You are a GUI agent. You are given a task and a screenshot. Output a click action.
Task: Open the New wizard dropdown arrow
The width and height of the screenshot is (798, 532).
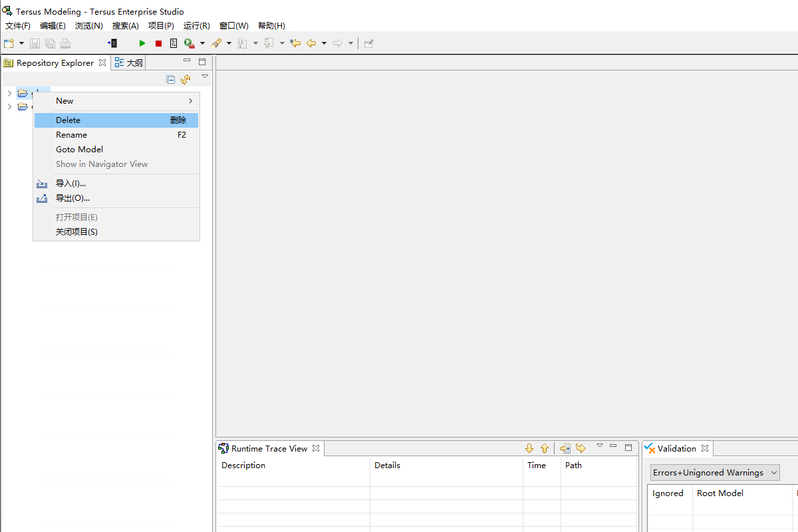tap(21, 43)
